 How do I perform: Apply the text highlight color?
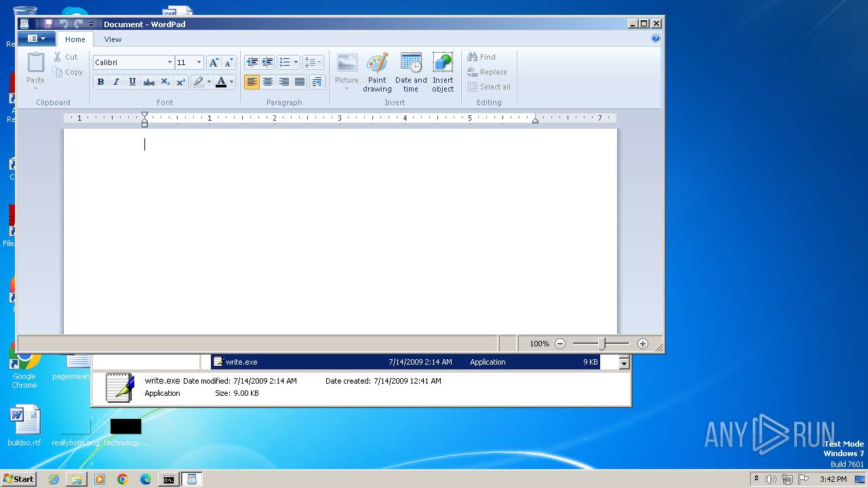(x=198, y=82)
